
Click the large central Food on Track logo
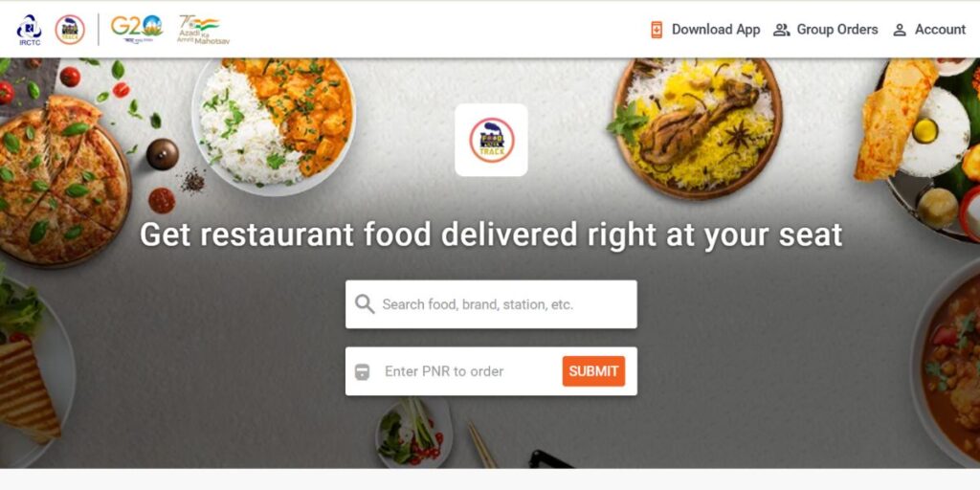click(x=491, y=140)
